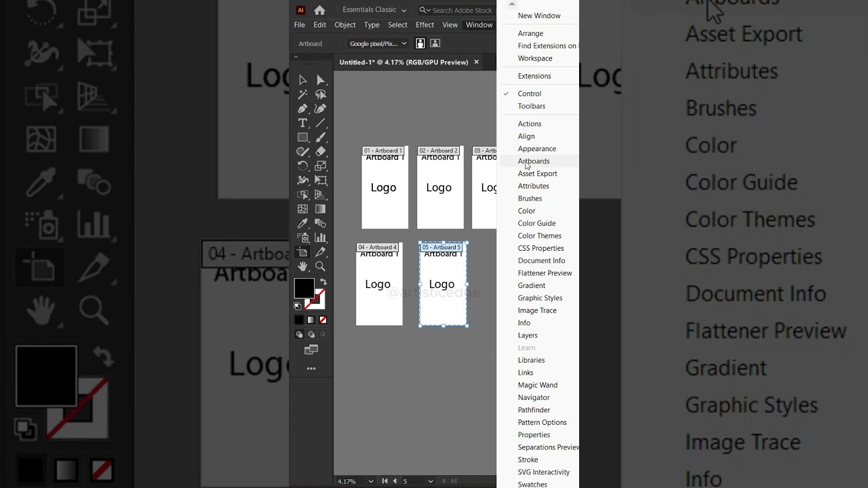Viewport: 868px width, 488px height.
Task: Select the Pen tool
Action: pyautogui.click(x=302, y=108)
